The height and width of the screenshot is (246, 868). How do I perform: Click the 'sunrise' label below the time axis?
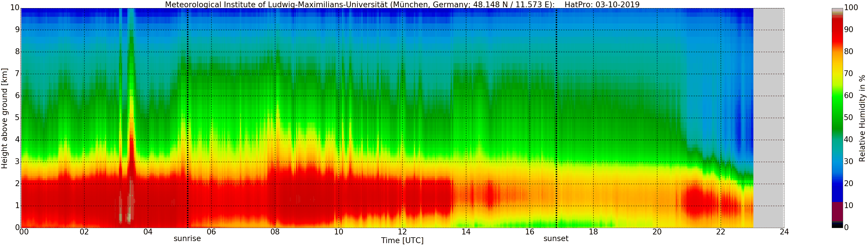coord(187,238)
